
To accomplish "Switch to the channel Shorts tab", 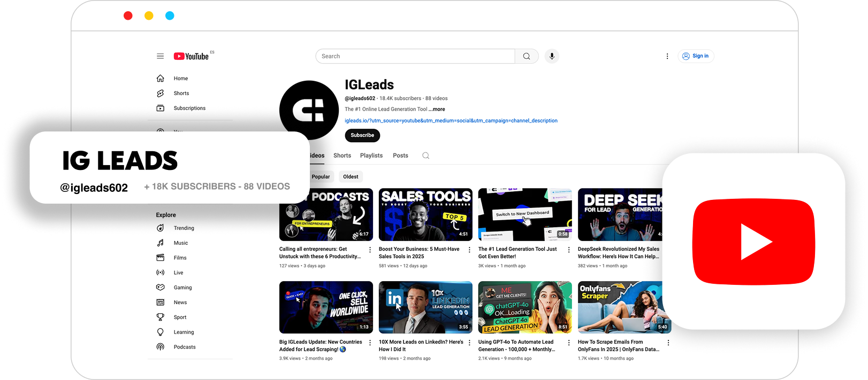I will pyautogui.click(x=342, y=156).
